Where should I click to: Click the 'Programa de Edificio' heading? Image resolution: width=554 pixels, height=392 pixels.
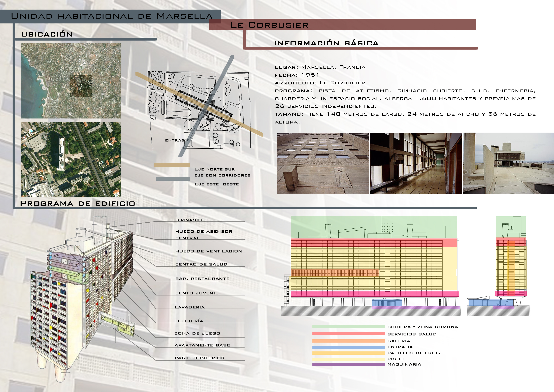[77, 203]
